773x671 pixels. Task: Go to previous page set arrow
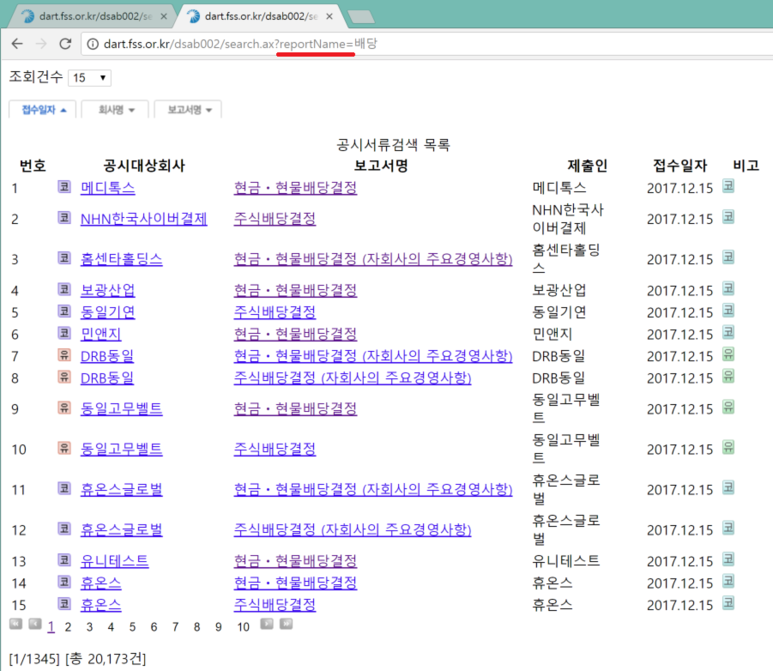[x=35, y=624]
